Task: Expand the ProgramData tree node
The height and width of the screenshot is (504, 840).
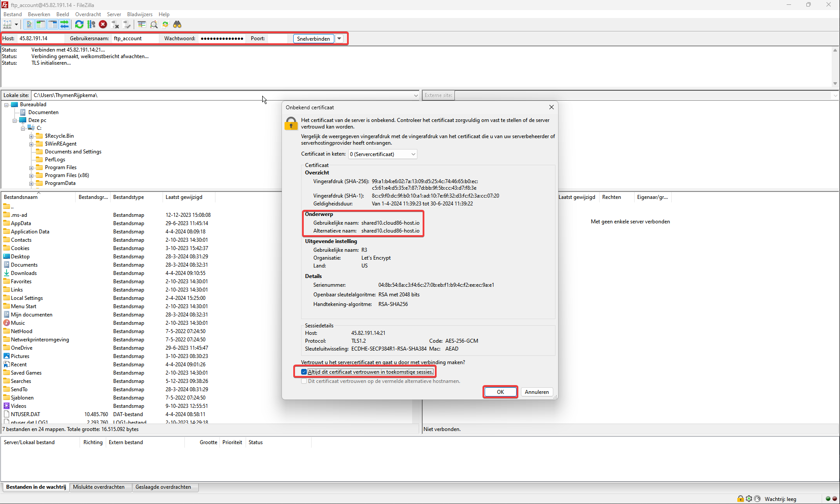Action: point(31,184)
